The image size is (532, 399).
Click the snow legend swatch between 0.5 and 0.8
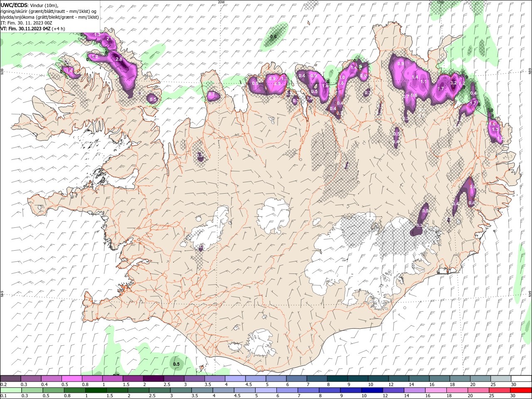tap(72, 378)
